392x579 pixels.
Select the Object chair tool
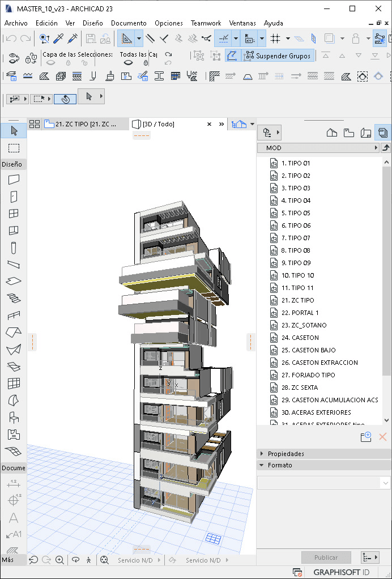(14, 418)
